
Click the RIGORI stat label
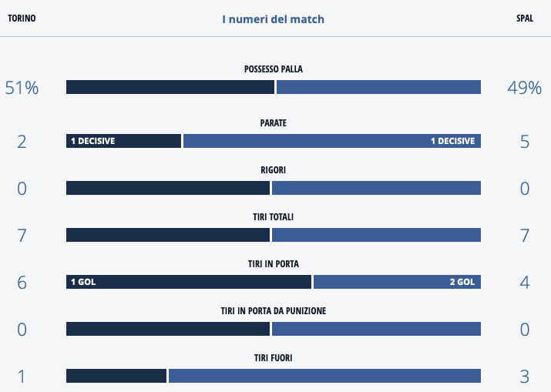click(273, 170)
